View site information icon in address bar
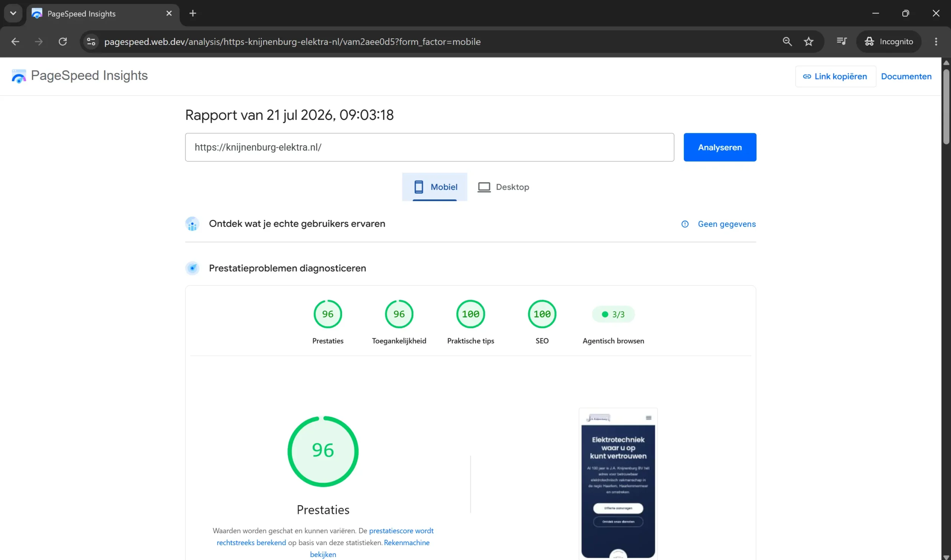 (91, 42)
